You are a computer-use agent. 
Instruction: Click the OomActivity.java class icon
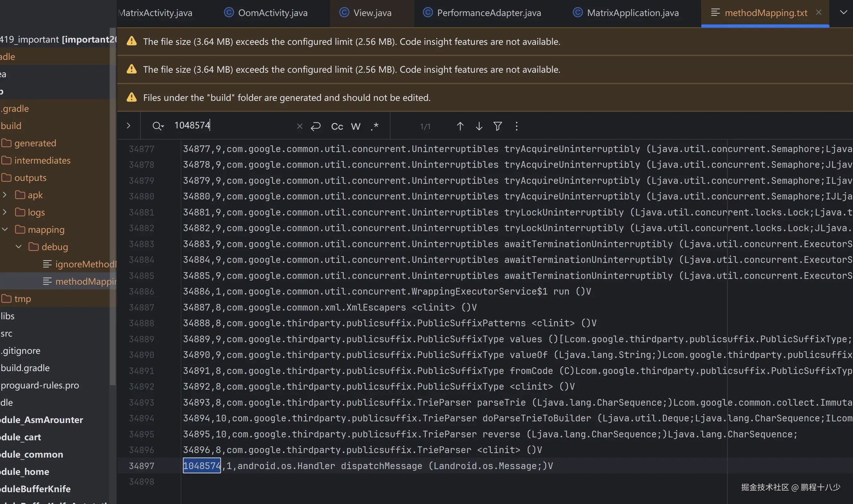pyautogui.click(x=229, y=12)
